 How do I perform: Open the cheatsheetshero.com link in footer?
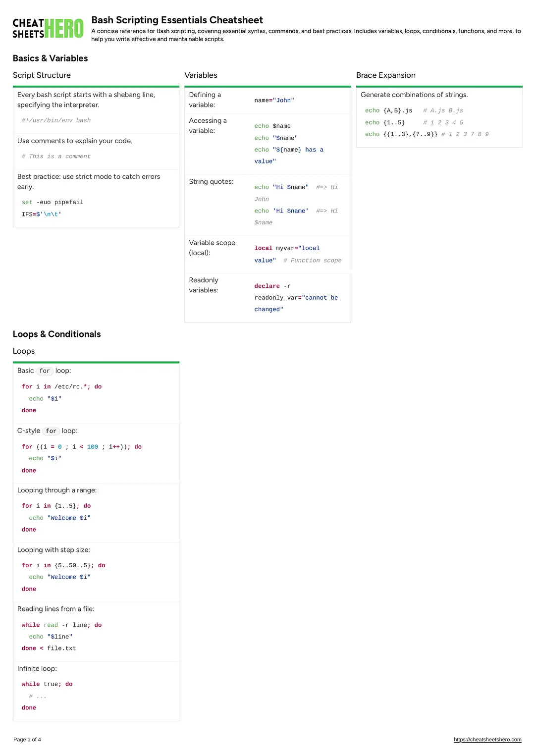pos(487,740)
